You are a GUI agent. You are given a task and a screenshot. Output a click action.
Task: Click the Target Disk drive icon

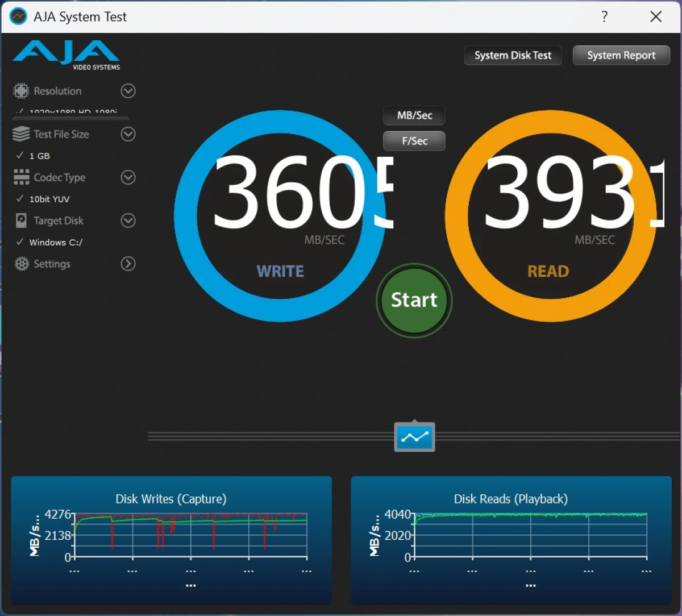coord(21,220)
